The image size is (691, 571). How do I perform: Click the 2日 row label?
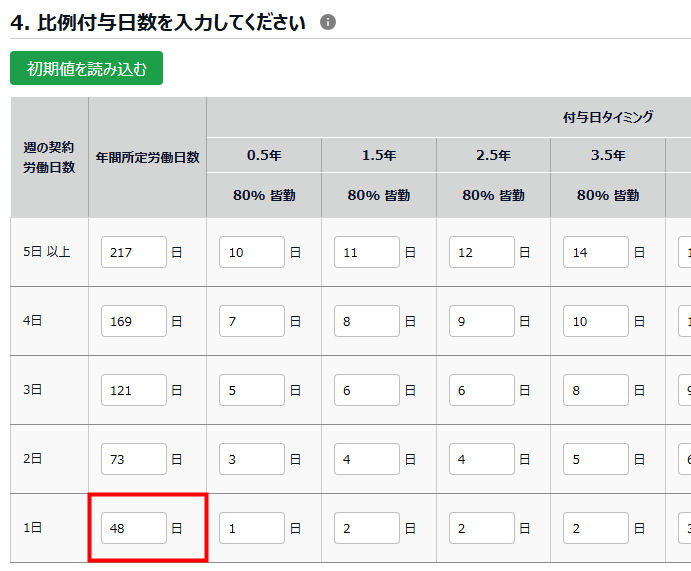coord(32,459)
